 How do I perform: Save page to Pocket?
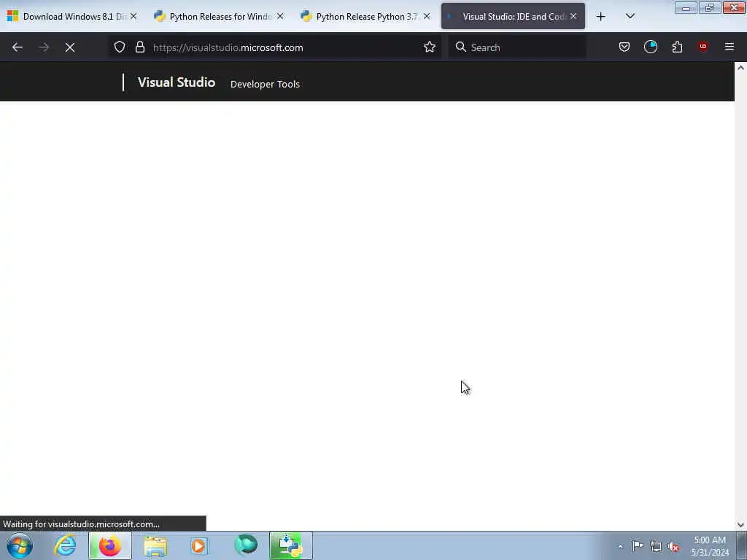pos(624,47)
